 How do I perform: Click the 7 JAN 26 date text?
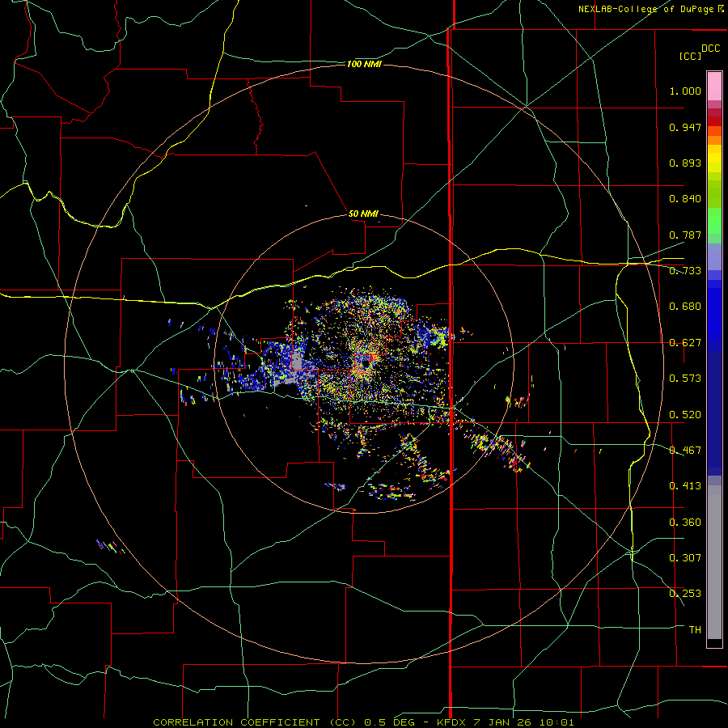(x=503, y=722)
